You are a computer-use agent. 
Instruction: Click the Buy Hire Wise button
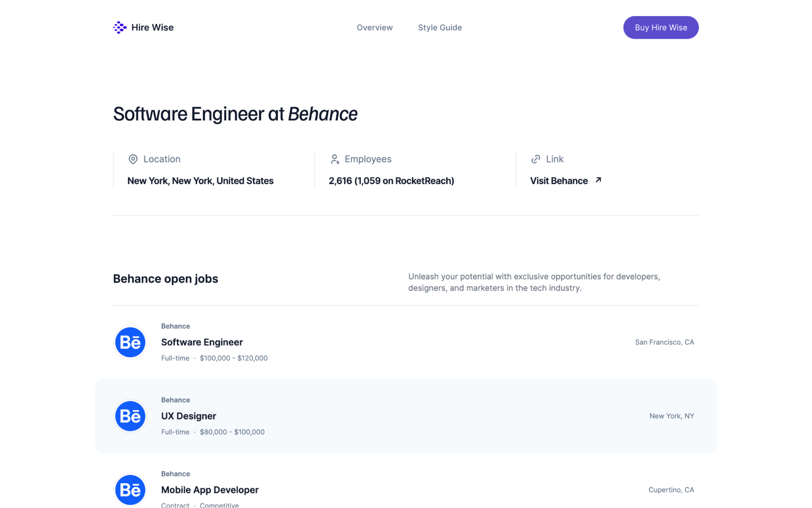661,27
